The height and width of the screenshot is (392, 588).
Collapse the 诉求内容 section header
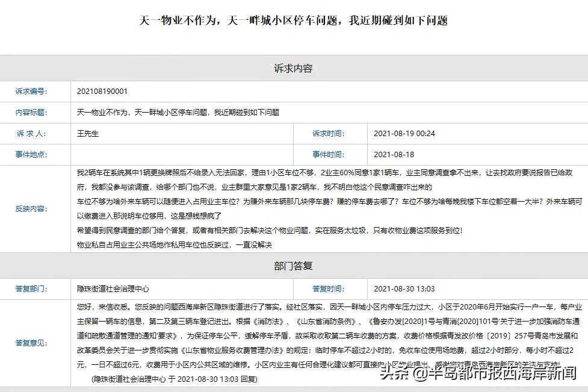tap(294, 68)
